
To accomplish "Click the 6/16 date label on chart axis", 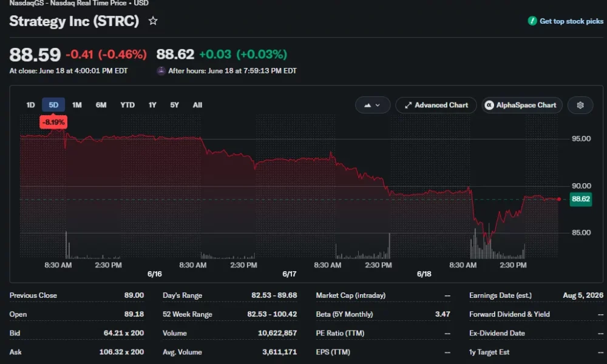I will pos(154,274).
